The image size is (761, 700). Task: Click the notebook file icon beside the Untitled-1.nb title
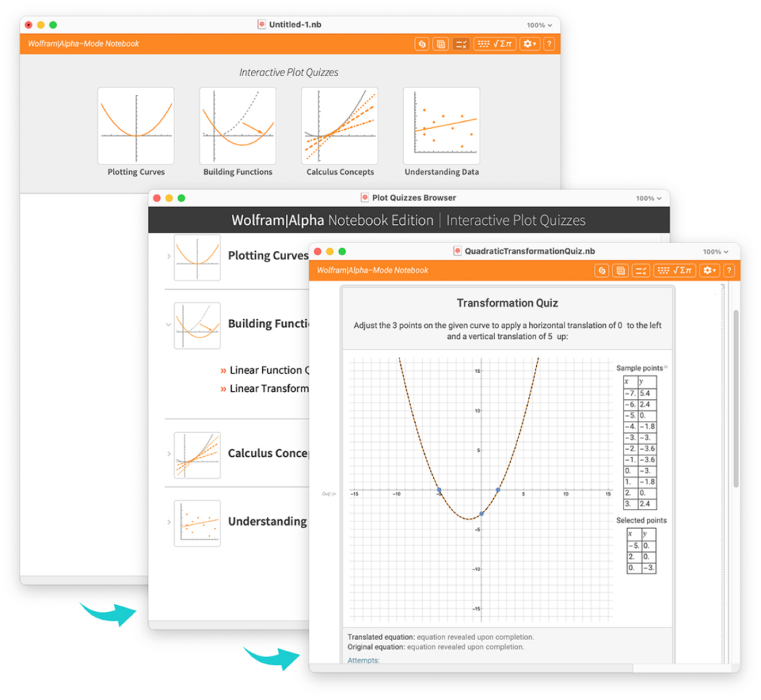click(x=261, y=25)
